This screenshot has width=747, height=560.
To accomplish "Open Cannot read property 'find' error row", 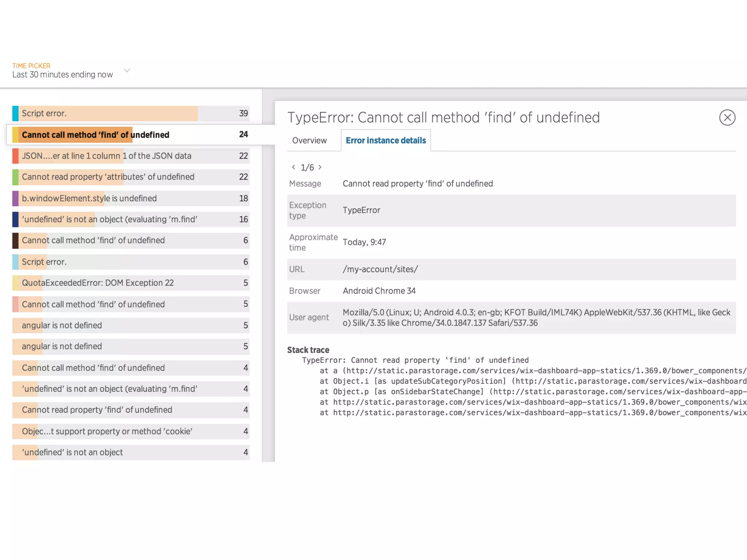I will pos(97,410).
